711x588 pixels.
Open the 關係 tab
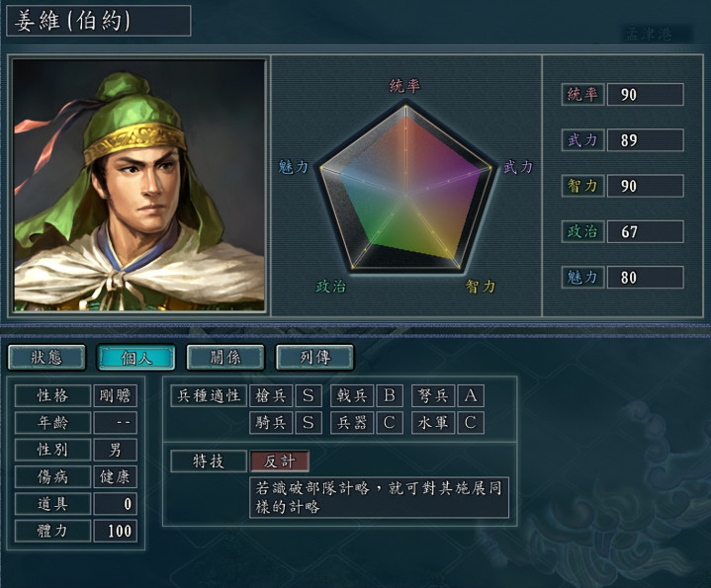click(x=224, y=357)
